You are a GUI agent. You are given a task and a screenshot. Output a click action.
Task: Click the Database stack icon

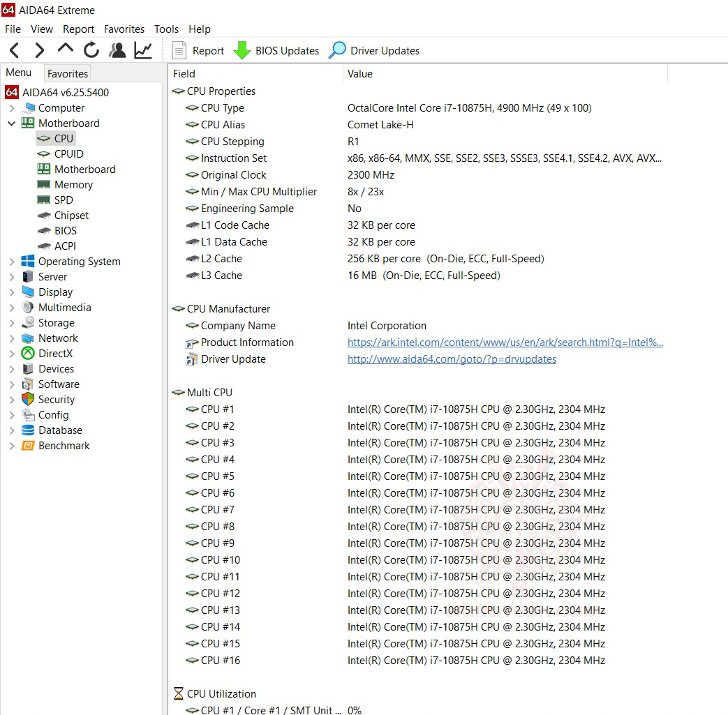tap(28, 430)
